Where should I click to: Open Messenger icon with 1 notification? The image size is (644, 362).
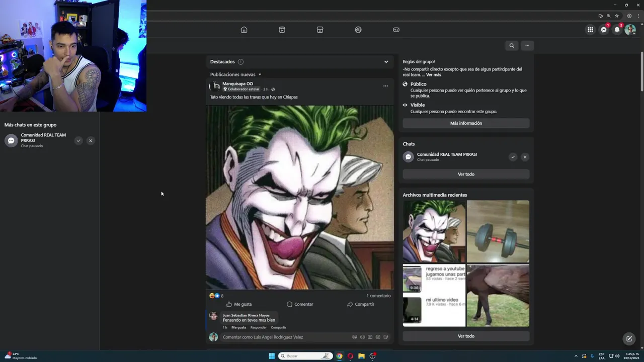coord(604,30)
